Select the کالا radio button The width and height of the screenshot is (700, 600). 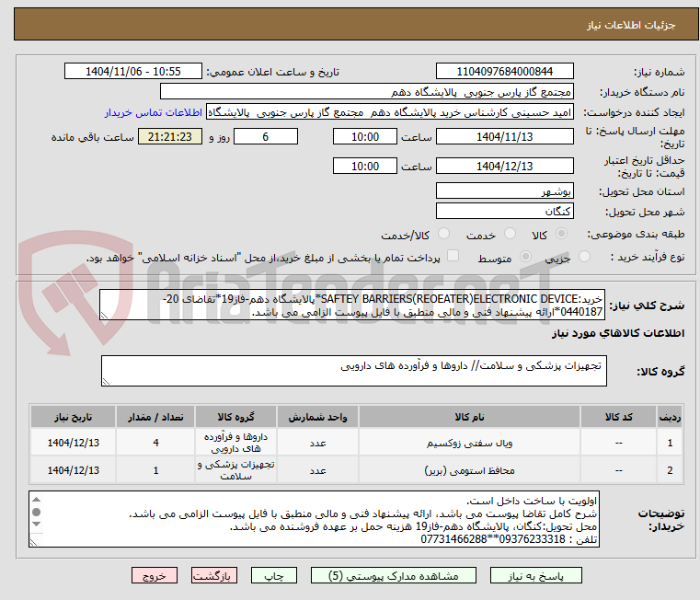pyautogui.click(x=561, y=234)
